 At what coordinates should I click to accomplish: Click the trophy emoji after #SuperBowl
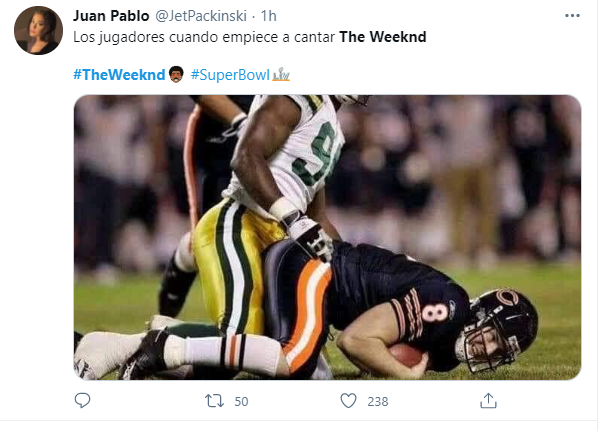point(281,75)
